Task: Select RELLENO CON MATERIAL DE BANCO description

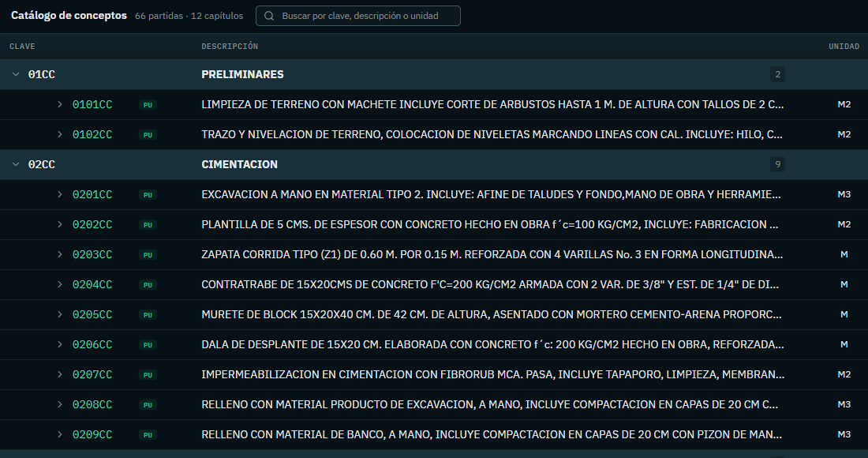Action: [x=492, y=434]
